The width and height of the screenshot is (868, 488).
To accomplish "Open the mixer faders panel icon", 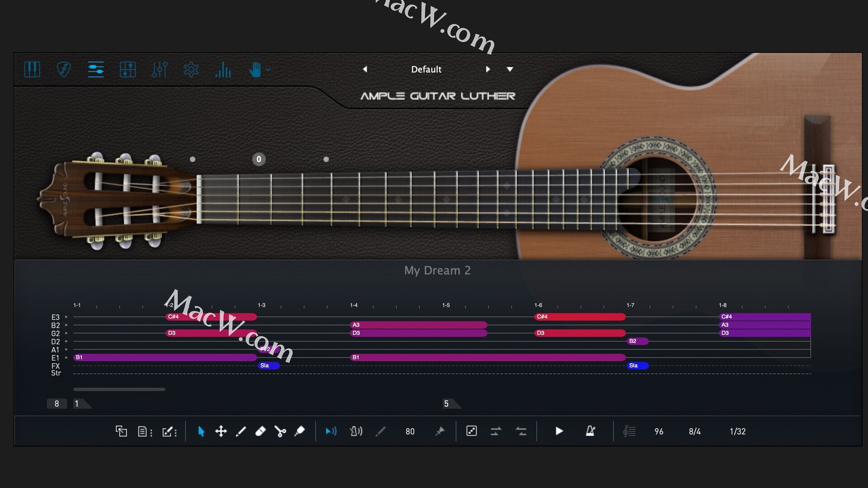I will click(160, 70).
